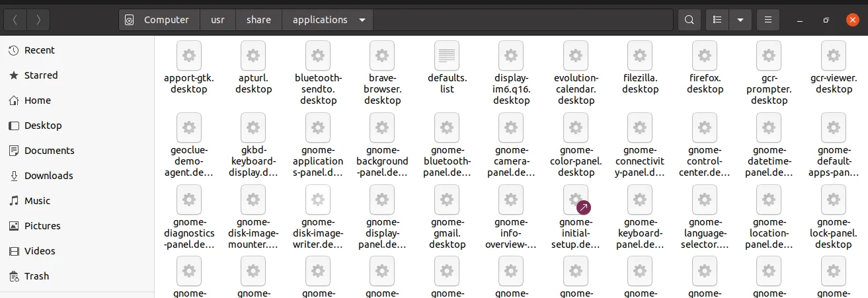The image size is (868, 298).
Task: Select evolution-calendar.desktop file icon
Action: click(576, 54)
